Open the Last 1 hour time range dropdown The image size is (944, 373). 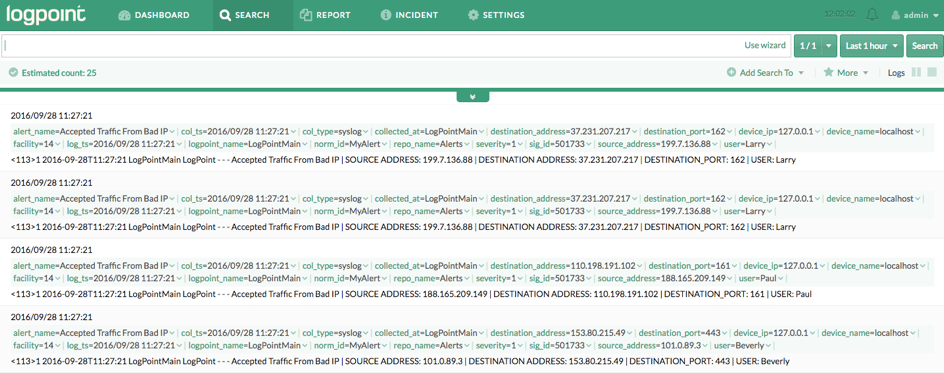[x=872, y=46]
